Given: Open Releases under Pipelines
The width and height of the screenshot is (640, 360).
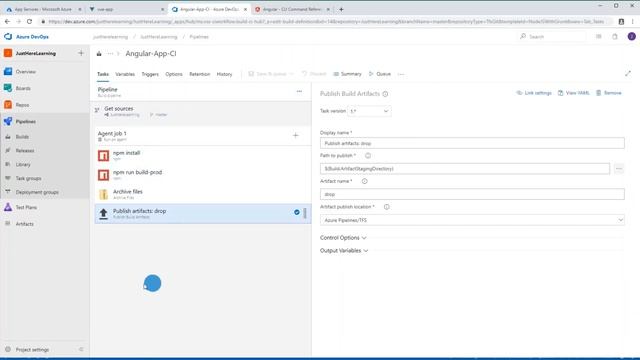Looking at the screenshot, I should pyautogui.click(x=24, y=151).
